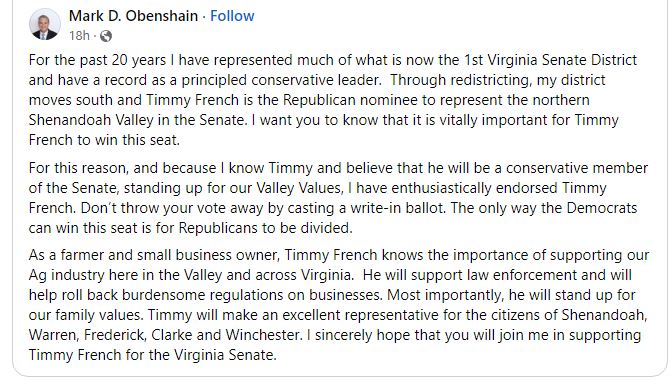
Task: Click the public globe privacy icon
Action: click(x=106, y=36)
